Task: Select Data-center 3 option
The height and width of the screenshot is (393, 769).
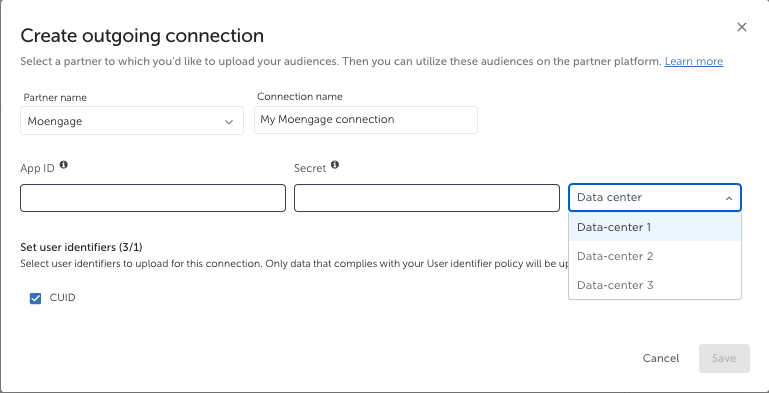Action: coord(655,285)
